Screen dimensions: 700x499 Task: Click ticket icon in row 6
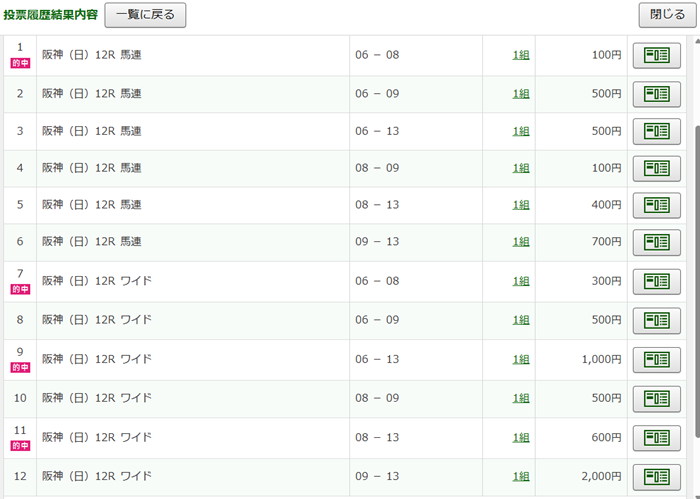coord(656,242)
